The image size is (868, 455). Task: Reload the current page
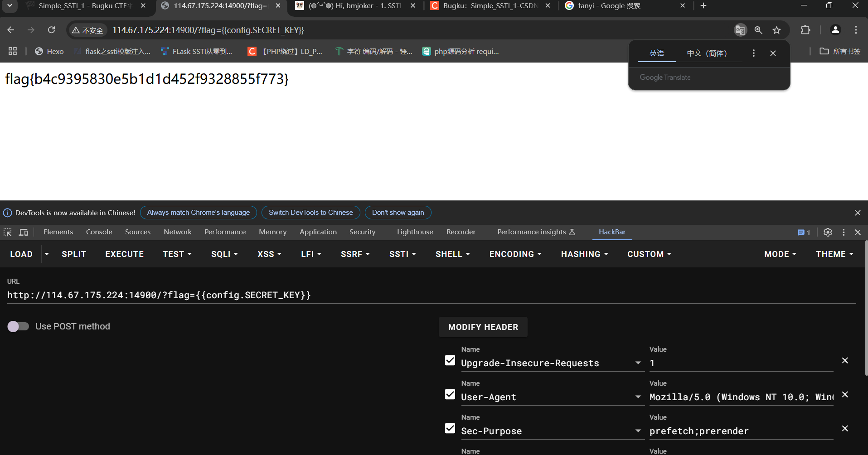[x=52, y=30]
